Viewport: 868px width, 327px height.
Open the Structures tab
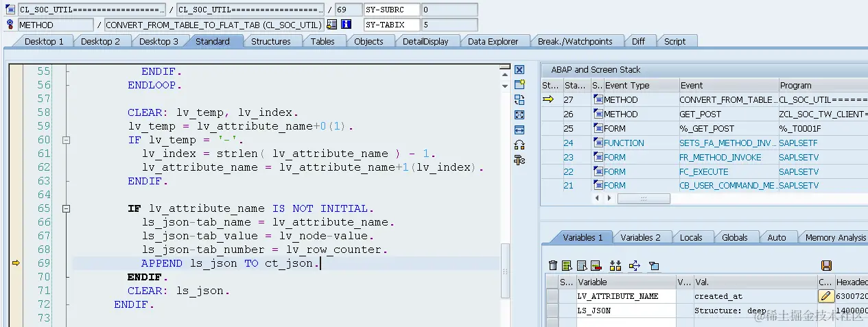click(x=271, y=41)
